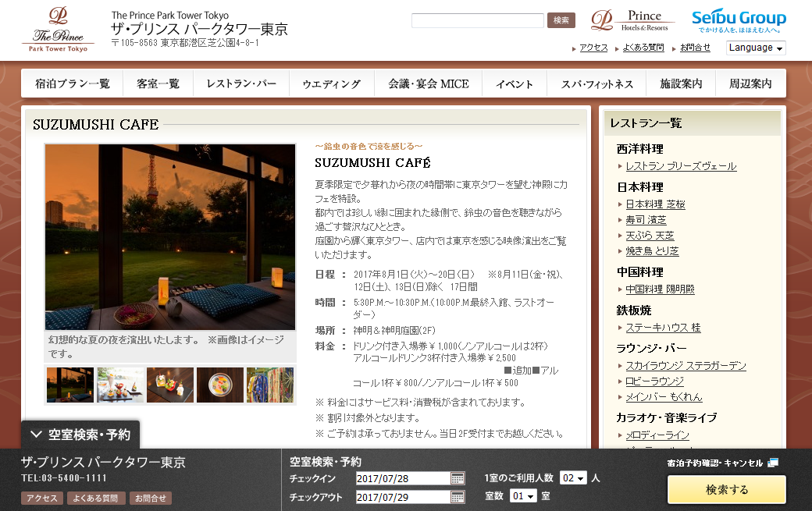Select 会議・宴会 MICE in navigation
The height and width of the screenshot is (511, 812).
(x=429, y=83)
